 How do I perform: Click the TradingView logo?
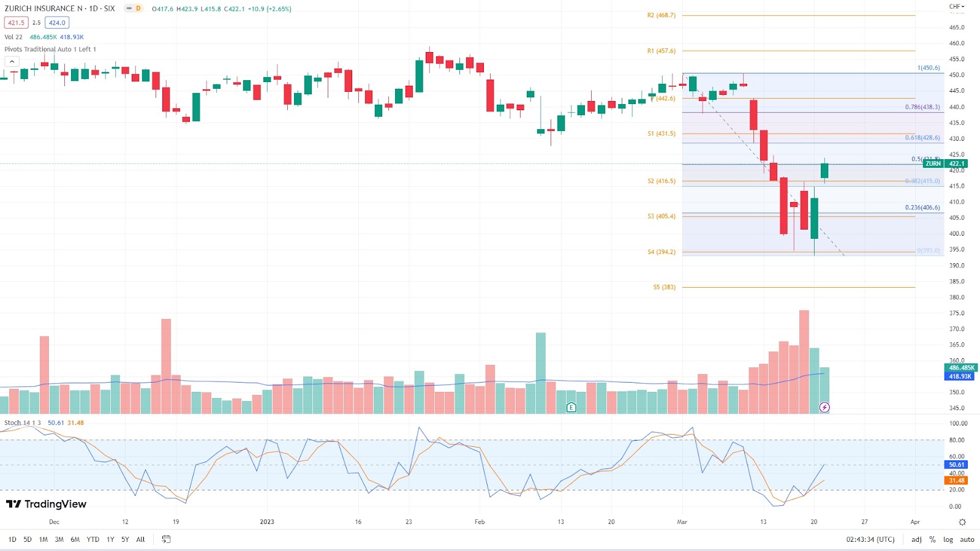(x=46, y=504)
